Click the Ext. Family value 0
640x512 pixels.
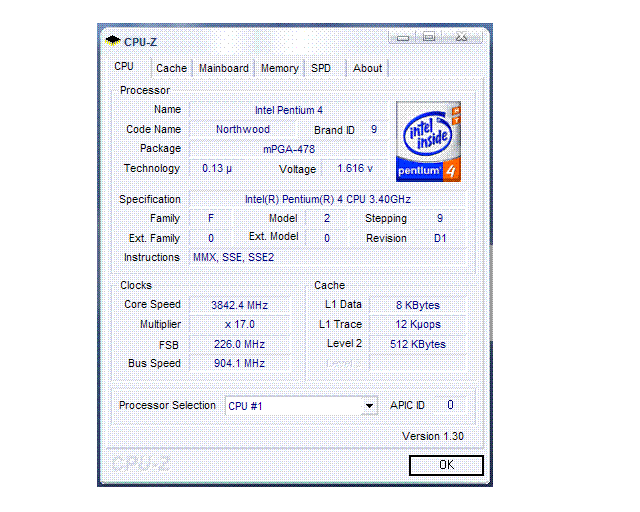[211, 238]
